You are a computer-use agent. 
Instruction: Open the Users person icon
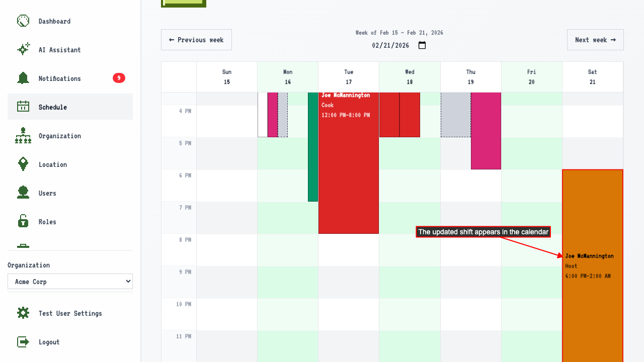pos(23,193)
